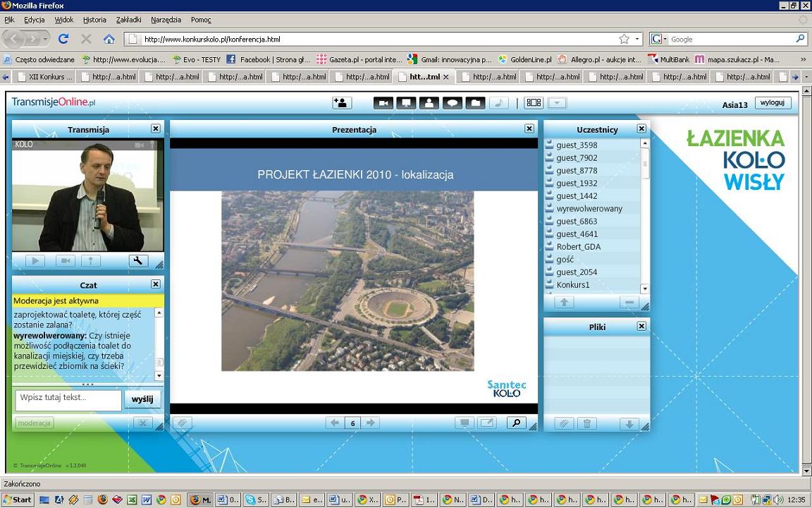Click the window layout arrangement icon
The width and height of the screenshot is (812, 508).
pos(534,102)
